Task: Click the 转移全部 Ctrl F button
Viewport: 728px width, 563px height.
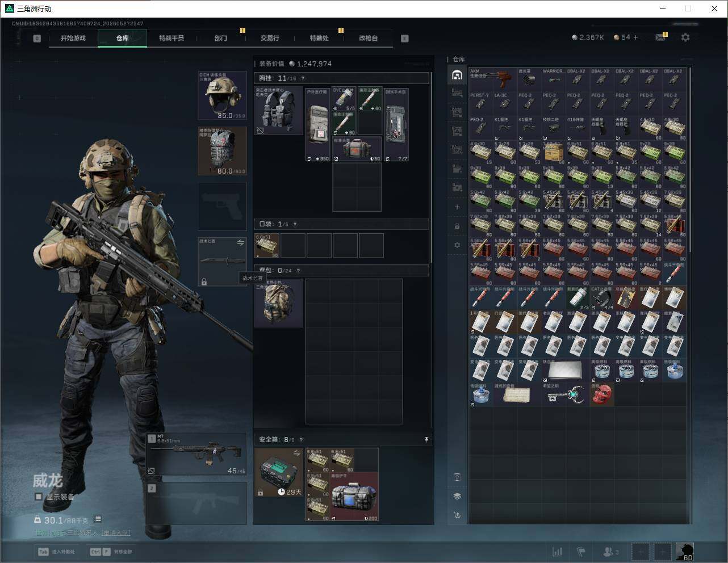Action: point(111,552)
